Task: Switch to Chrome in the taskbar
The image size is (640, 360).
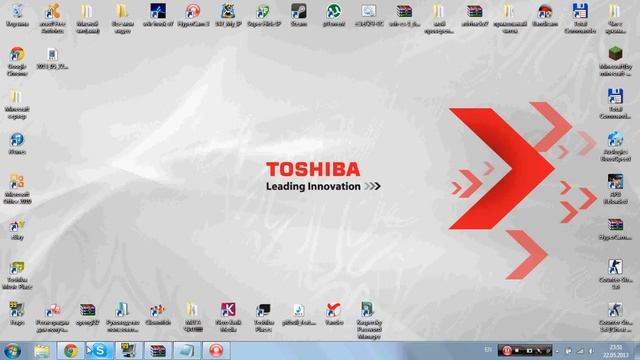Action: 71,351
